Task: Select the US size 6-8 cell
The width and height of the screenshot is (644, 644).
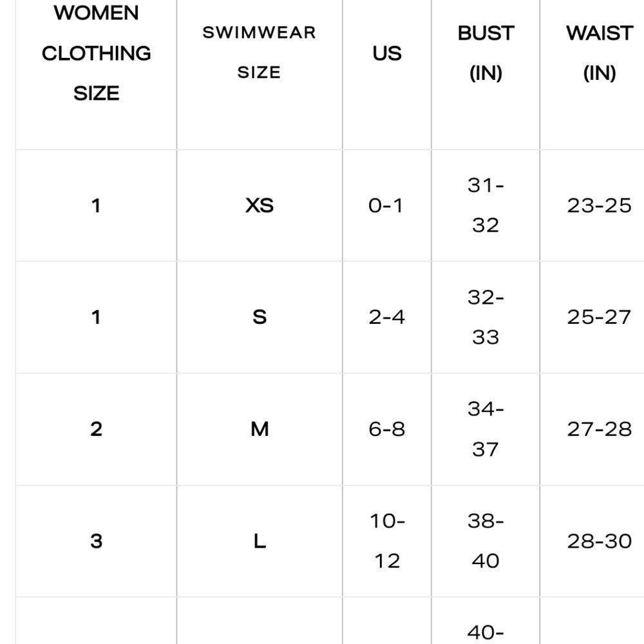Action: tap(386, 429)
